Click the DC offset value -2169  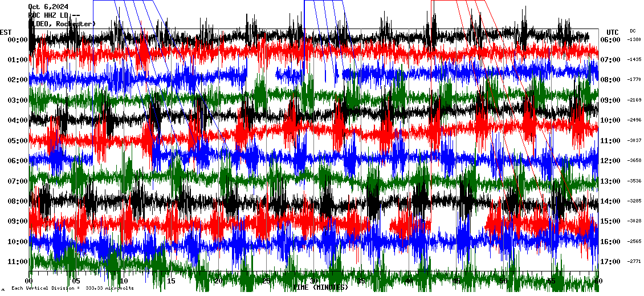(x=634, y=100)
